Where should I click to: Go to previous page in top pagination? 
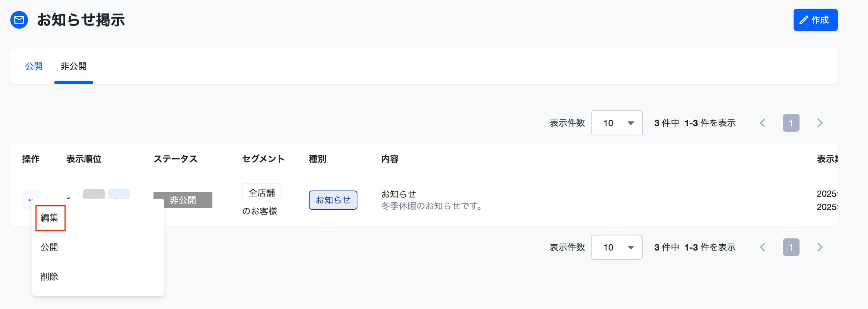coord(762,123)
